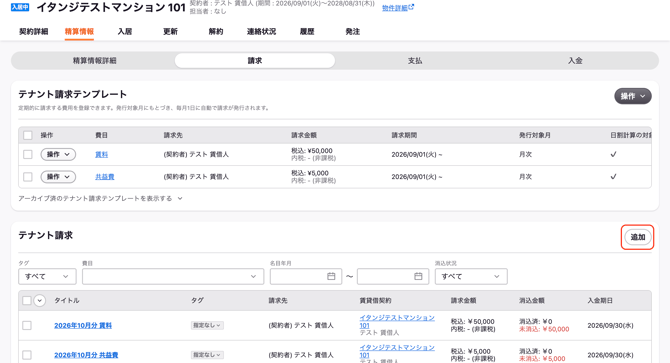Viewport: 670px width, 363px height.
Task: Open the 指定なし tag dropdown for 共益費 row
Action: (207, 355)
